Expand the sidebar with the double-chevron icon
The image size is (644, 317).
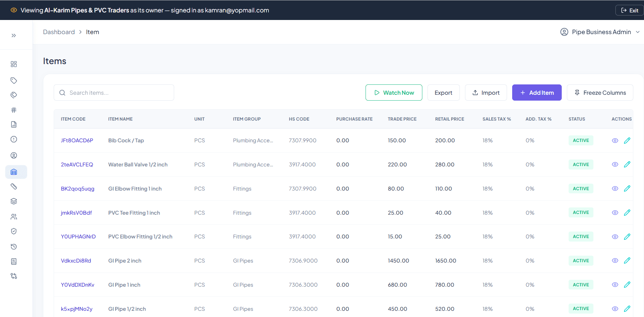(x=14, y=35)
